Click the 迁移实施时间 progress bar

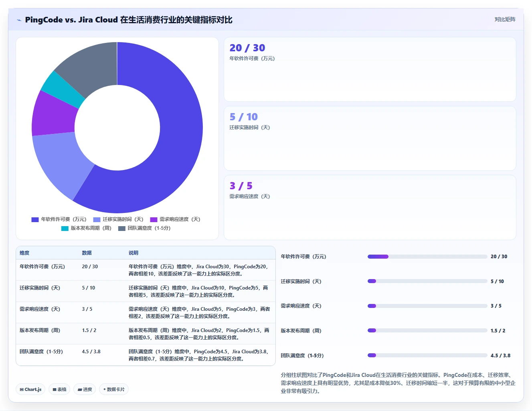tap(427, 281)
